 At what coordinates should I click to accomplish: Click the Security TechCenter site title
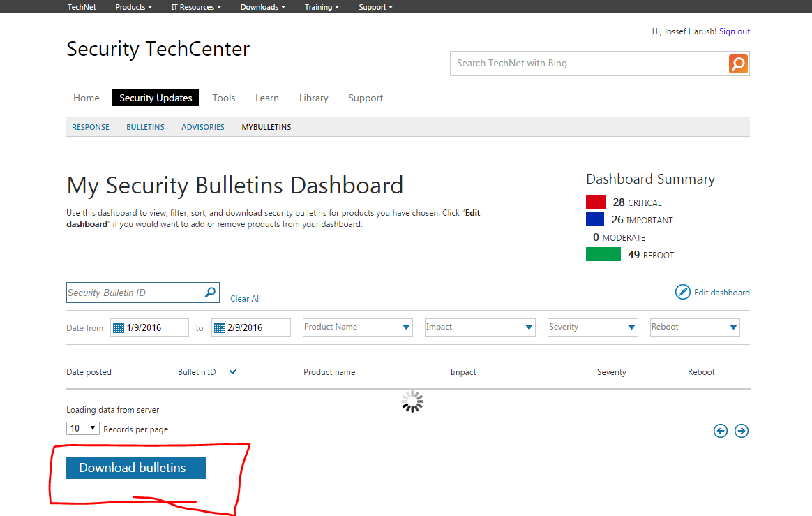[x=158, y=49]
